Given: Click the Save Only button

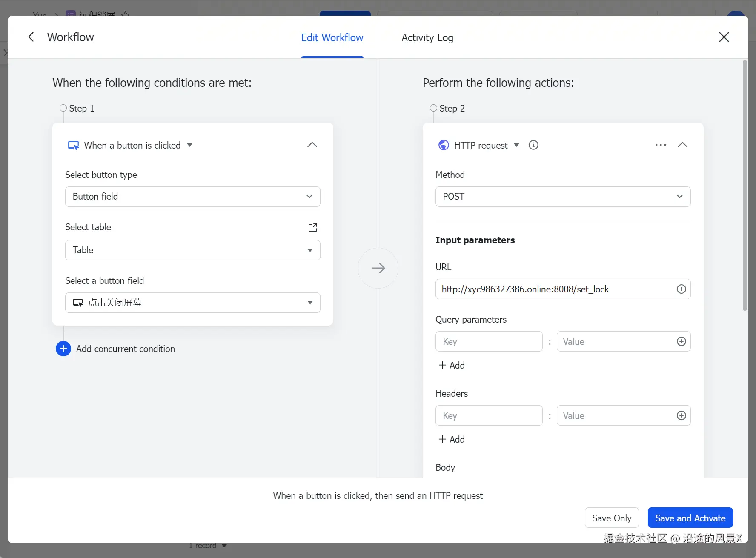Looking at the screenshot, I should click(x=611, y=518).
